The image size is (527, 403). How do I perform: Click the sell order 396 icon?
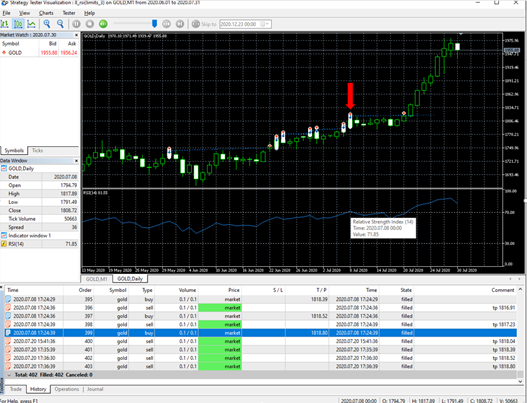coord(8,307)
